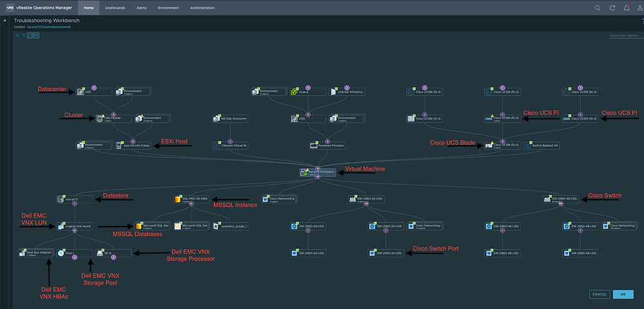Image resolution: width=644 pixels, height=309 pixels.
Task: Click the graph layout icon in workbench toolbar
Action: click(x=17, y=35)
